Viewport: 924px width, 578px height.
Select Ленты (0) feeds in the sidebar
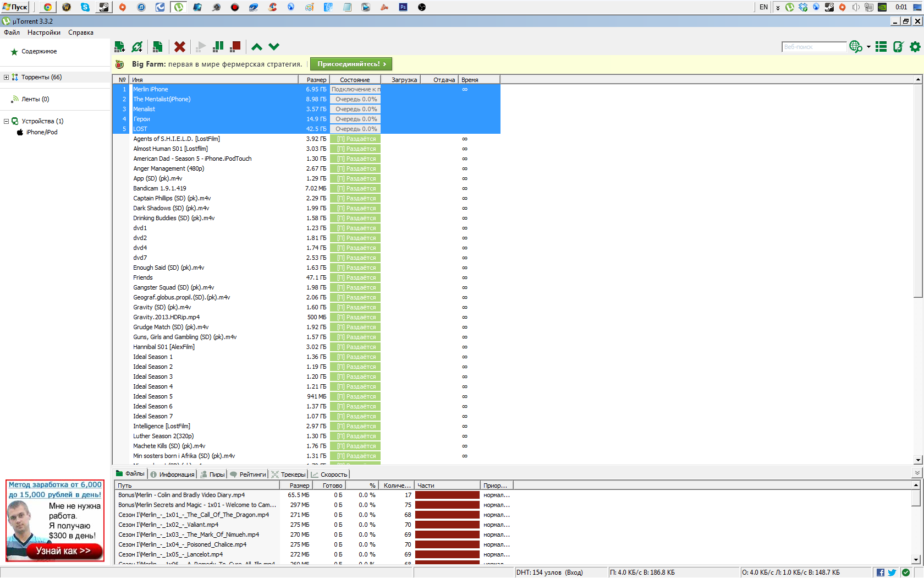35,99
